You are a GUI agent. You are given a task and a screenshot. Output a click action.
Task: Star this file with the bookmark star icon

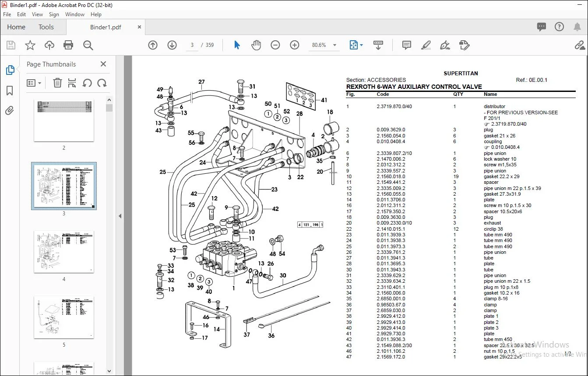(30, 45)
